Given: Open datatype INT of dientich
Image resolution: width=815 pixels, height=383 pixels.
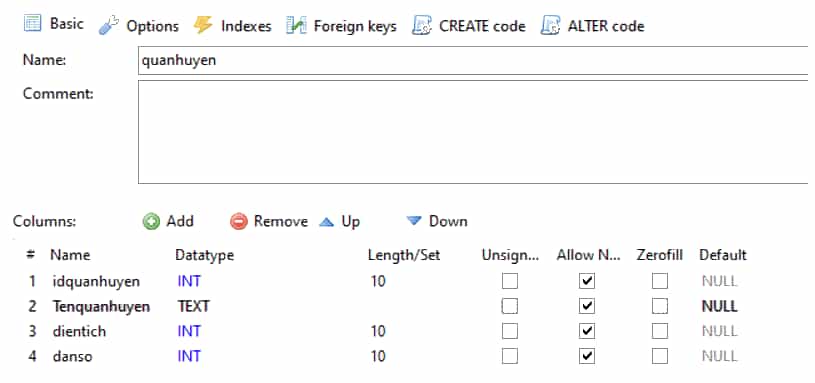Looking at the screenshot, I should pyautogui.click(x=189, y=331).
